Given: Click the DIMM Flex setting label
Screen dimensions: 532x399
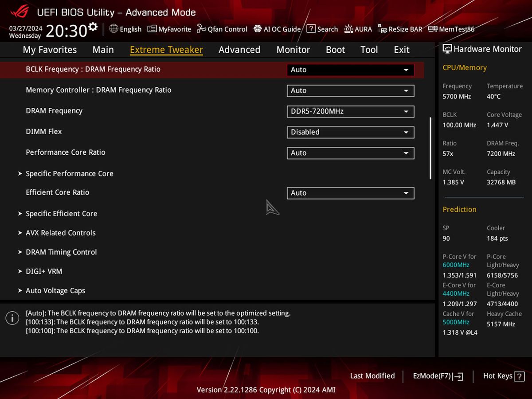Looking at the screenshot, I should 44,132.
